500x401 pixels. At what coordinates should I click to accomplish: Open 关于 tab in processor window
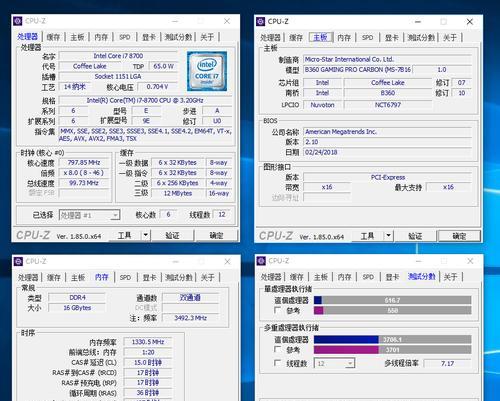point(207,37)
